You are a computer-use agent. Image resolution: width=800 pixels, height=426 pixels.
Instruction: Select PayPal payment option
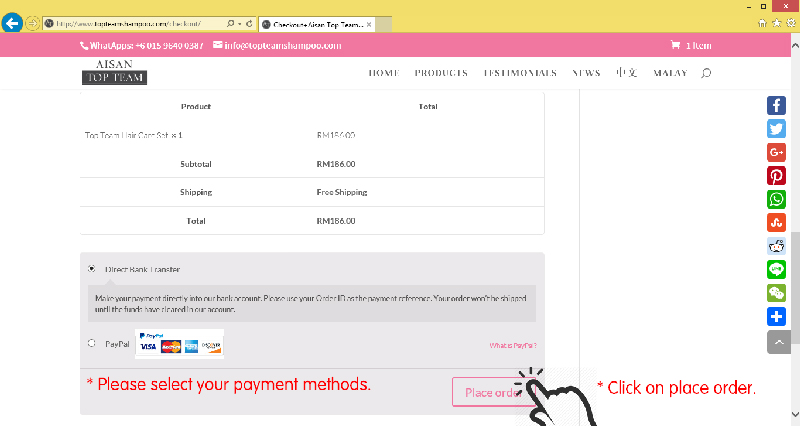pos(92,343)
